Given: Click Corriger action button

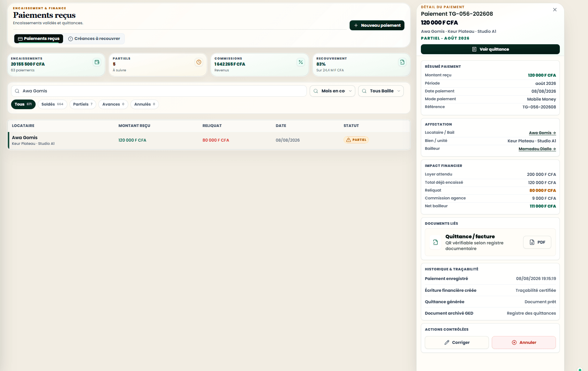Looking at the screenshot, I should pos(457,342).
